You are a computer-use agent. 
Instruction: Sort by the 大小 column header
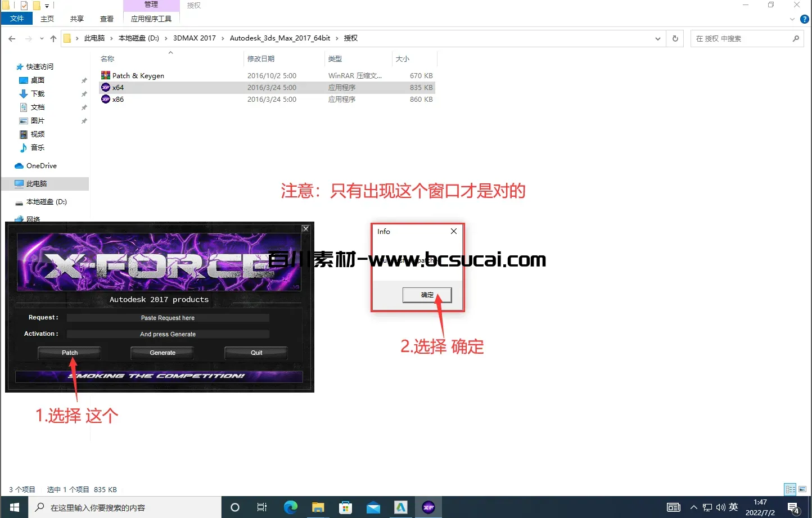[403, 58]
